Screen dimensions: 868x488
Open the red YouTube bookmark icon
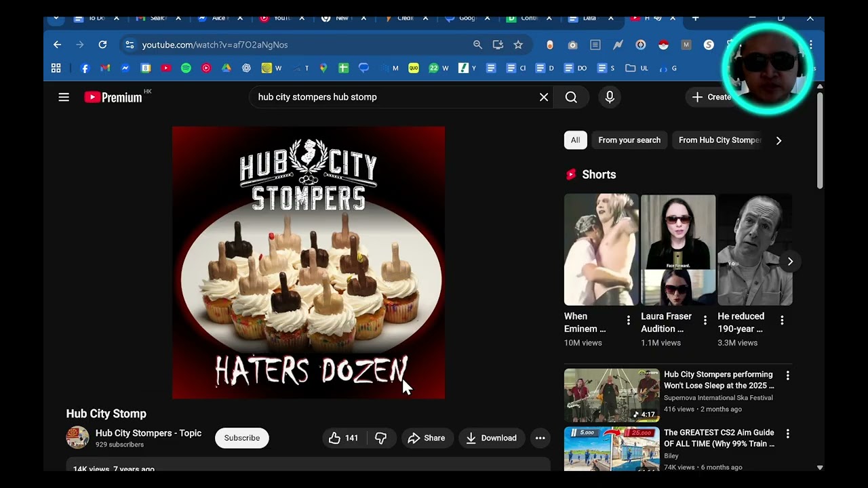click(166, 68)
